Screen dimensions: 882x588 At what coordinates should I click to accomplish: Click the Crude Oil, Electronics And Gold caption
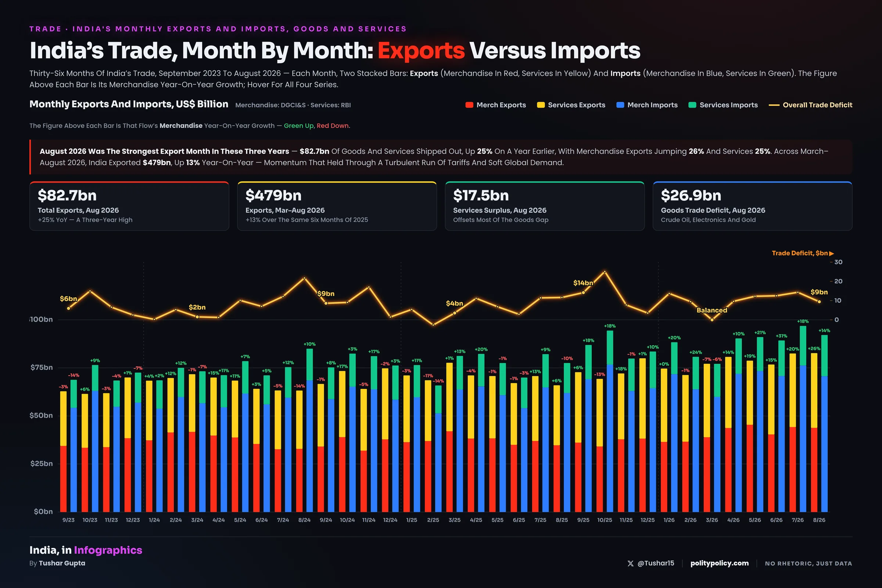[x=708, y=220]
